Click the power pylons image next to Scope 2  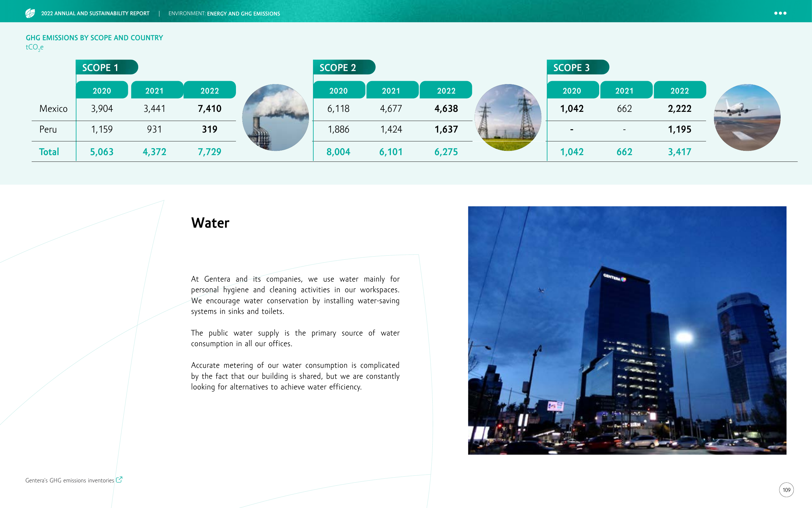click(508, 117)
